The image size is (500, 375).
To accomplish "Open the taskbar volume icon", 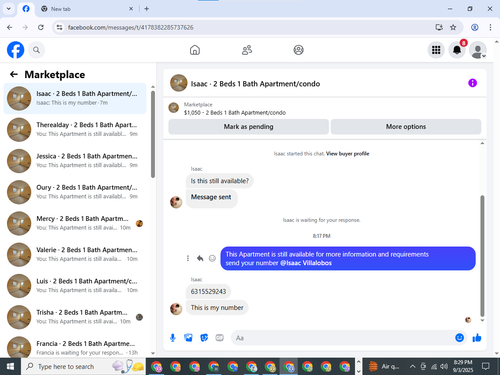I will [x=444, y=367].
